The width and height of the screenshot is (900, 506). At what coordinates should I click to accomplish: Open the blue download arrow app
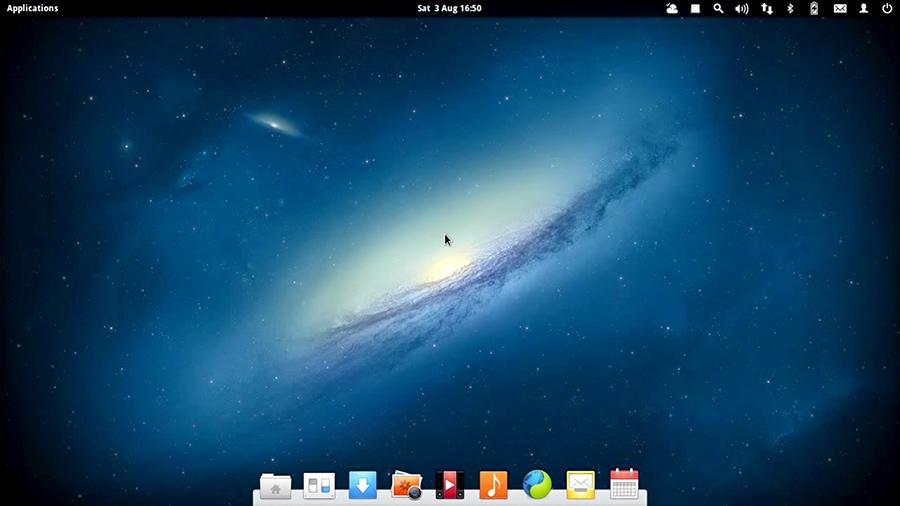pyautogui.click(x=362, y=485)
